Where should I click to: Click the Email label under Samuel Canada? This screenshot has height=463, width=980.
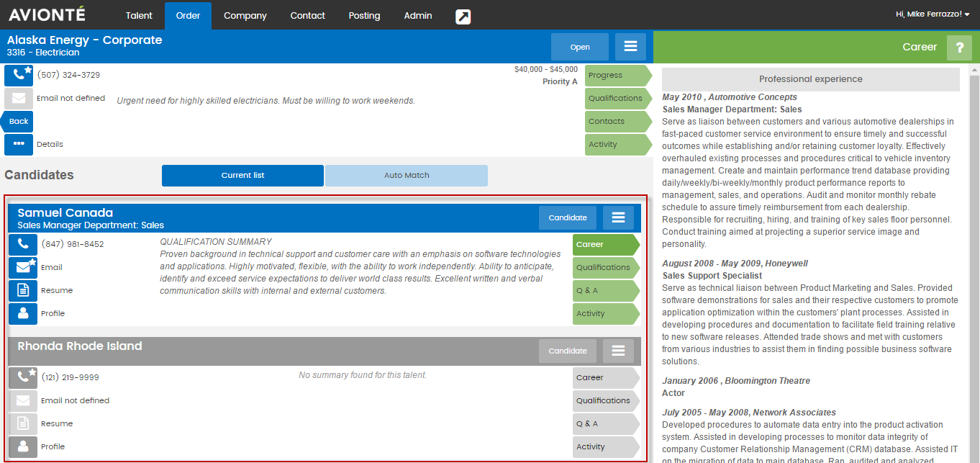point(52,267)
